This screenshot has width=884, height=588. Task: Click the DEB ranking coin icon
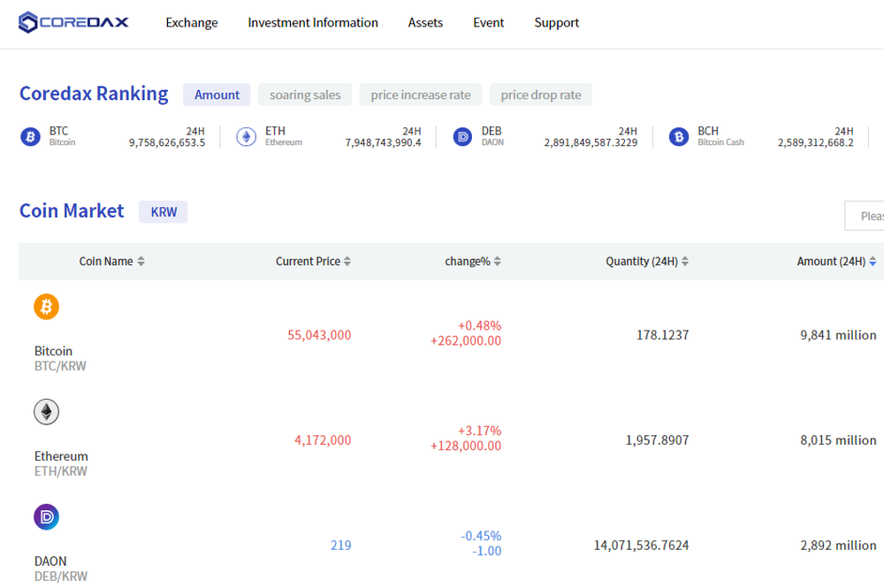(462, 136)
